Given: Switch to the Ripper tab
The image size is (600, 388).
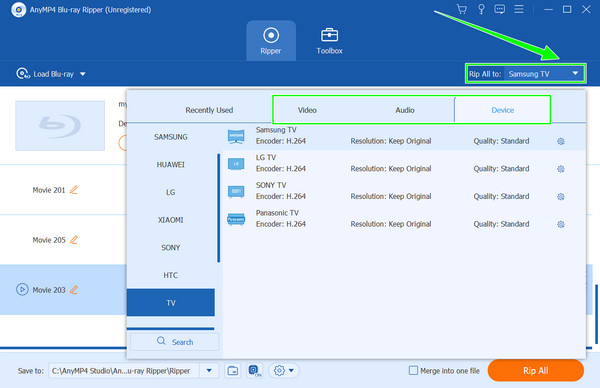Looking at the screenshot, I should click(271, 41).
